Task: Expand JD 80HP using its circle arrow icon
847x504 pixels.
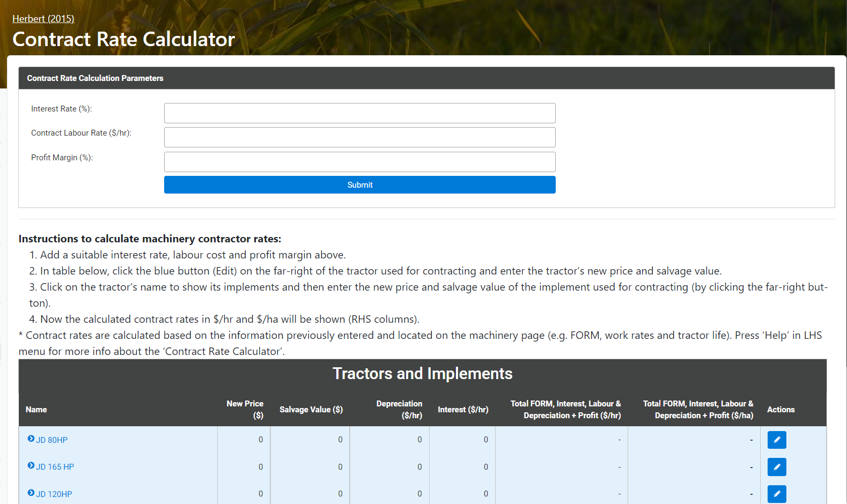Action: (31, 439)
